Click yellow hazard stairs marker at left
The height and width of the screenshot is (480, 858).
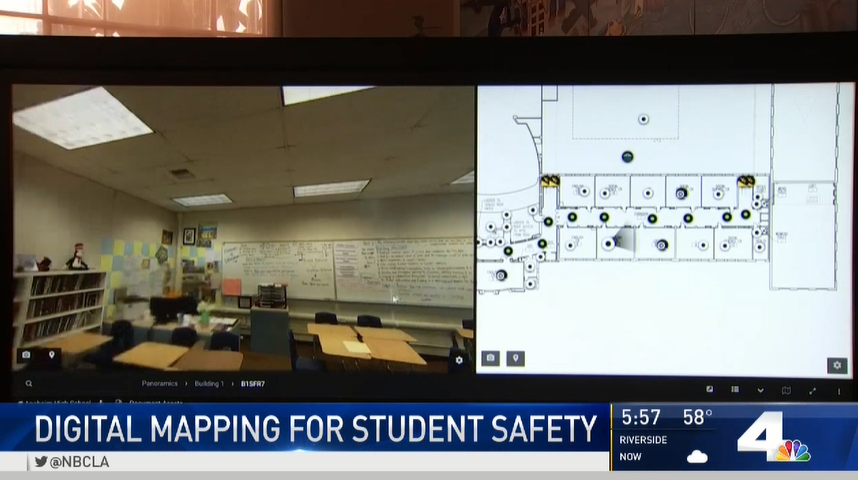(x=549, y=181)
